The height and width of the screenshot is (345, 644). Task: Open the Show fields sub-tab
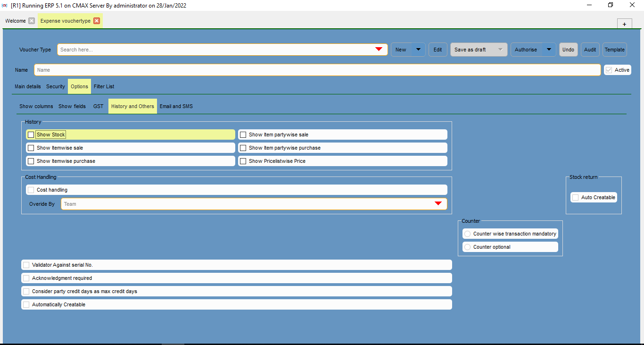click(72, 106)
